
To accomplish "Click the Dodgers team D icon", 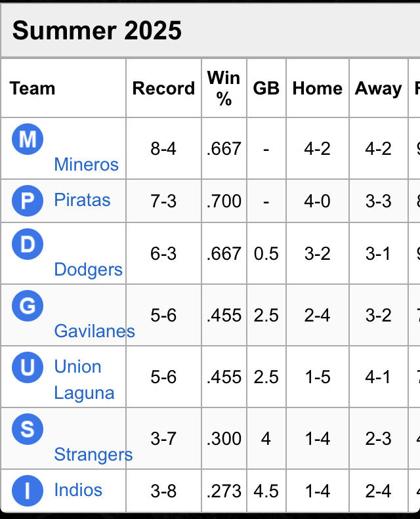I will click(x=28, y=244).
